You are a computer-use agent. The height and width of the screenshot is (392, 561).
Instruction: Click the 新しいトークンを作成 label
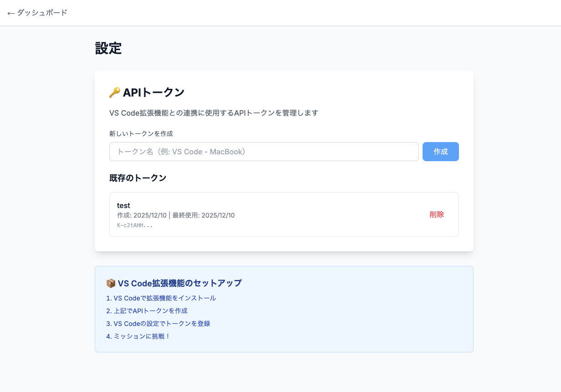141,133
